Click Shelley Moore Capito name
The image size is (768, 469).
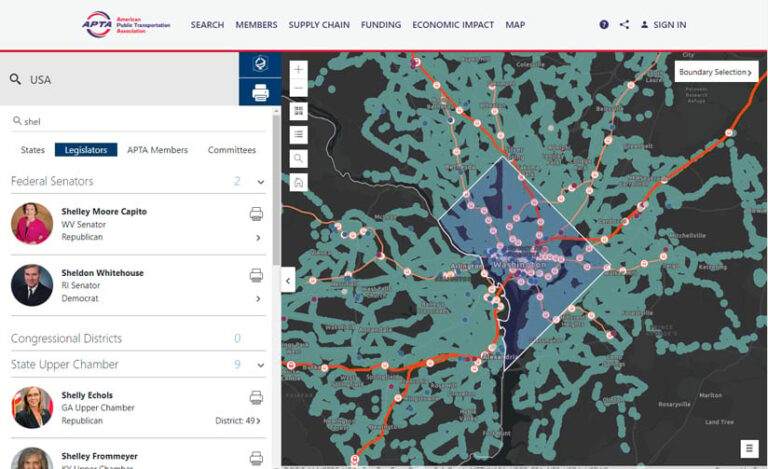pos(104,211)
